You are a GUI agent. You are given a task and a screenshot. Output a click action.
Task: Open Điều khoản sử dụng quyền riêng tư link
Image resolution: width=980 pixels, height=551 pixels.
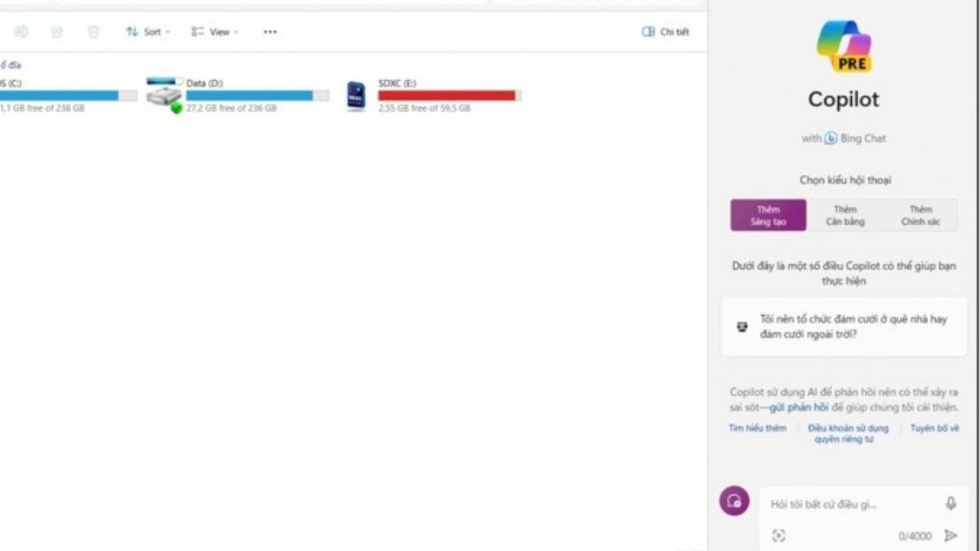point(848,433)
